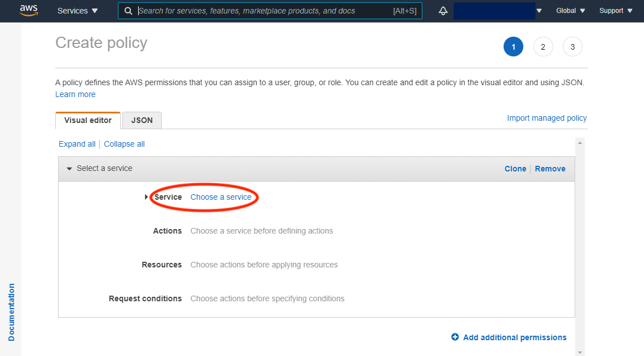The width and height of the screenshot is (644, 356).
Task: Click the AWS home logo
Action: coord(29,10)
